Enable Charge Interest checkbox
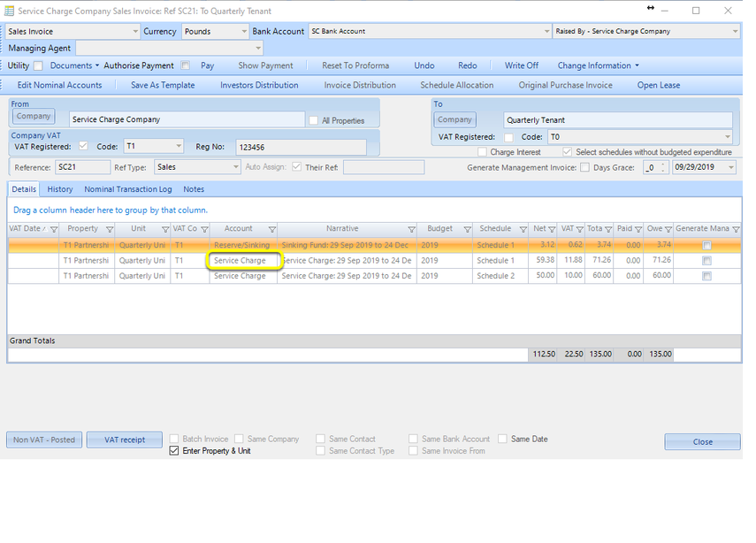Viewport: 756px width, 543px height. click(x=482, y=152)
